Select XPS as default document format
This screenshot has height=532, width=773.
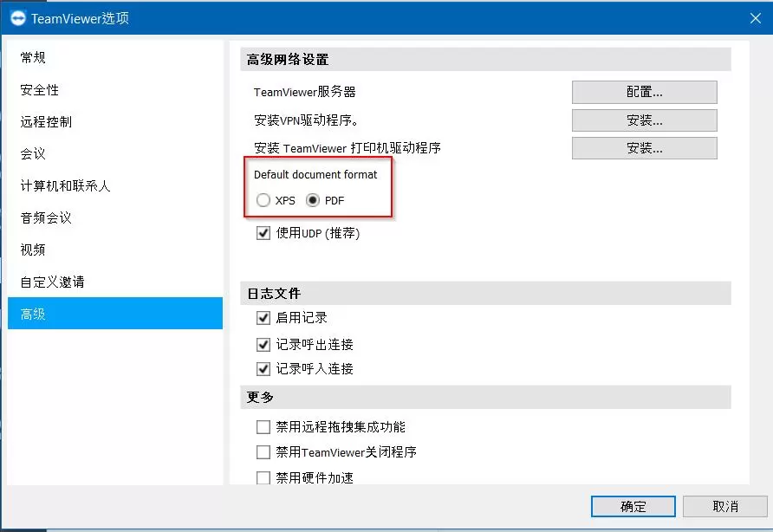pos(263,200)
